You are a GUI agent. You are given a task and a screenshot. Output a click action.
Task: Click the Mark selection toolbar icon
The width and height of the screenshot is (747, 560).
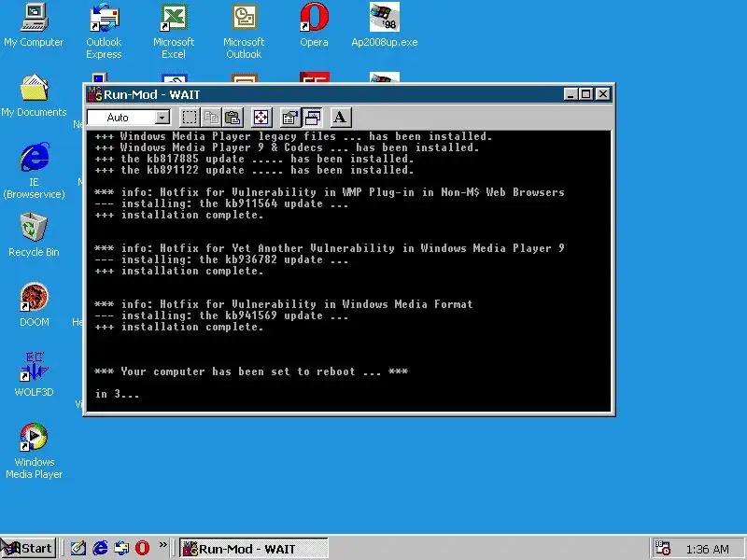[x=190, y=118]
